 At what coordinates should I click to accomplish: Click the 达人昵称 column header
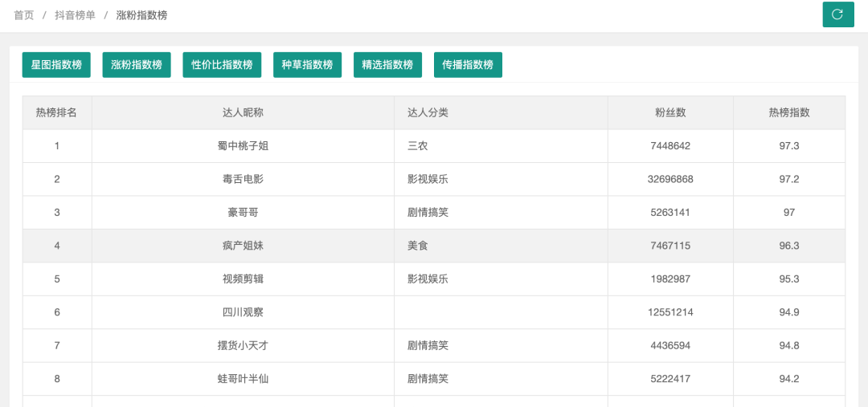(x=243, y=112)
